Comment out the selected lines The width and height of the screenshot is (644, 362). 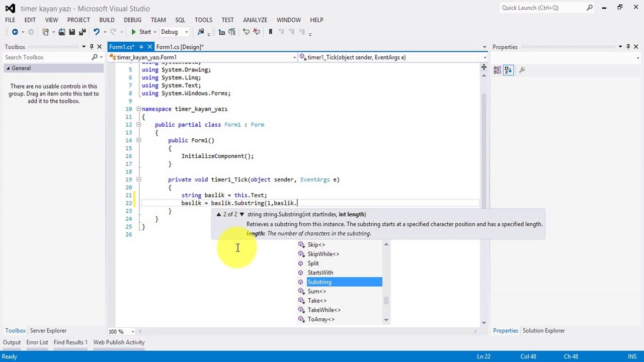click(x=246, y=32)
